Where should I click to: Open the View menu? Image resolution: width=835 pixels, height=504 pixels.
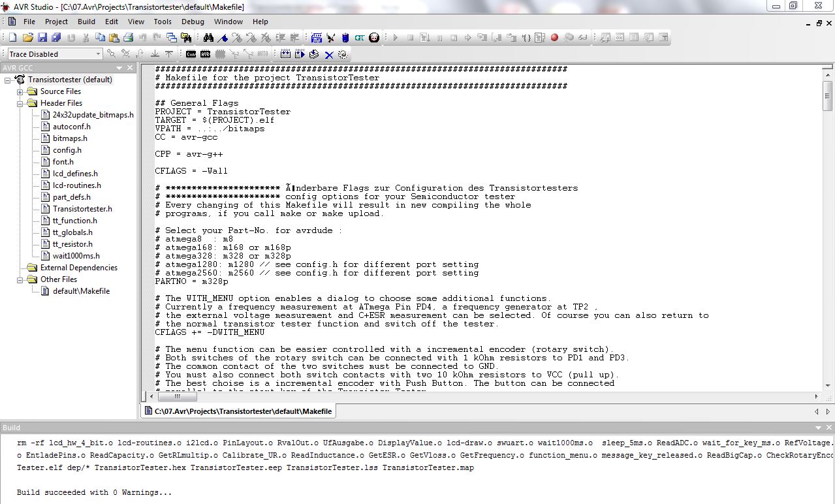coord(136,22)
